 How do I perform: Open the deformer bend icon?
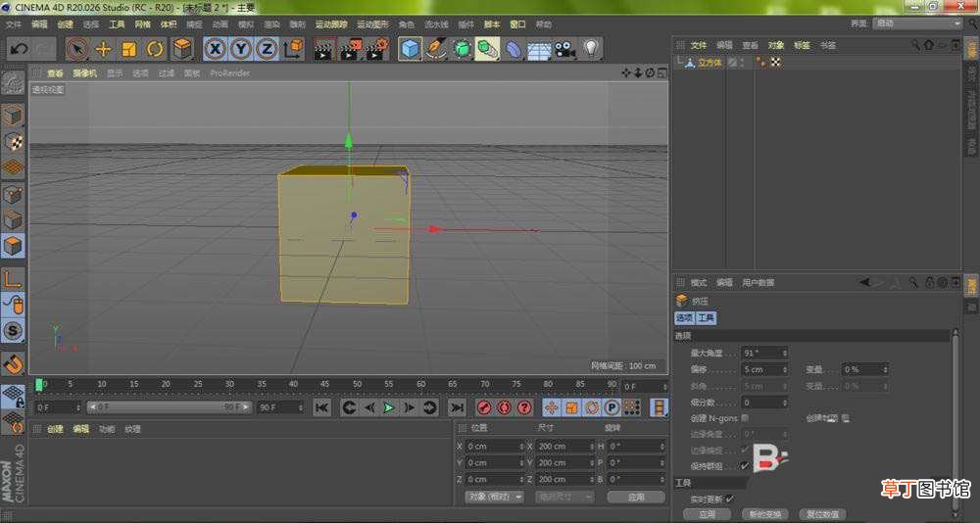coord(514,49)
